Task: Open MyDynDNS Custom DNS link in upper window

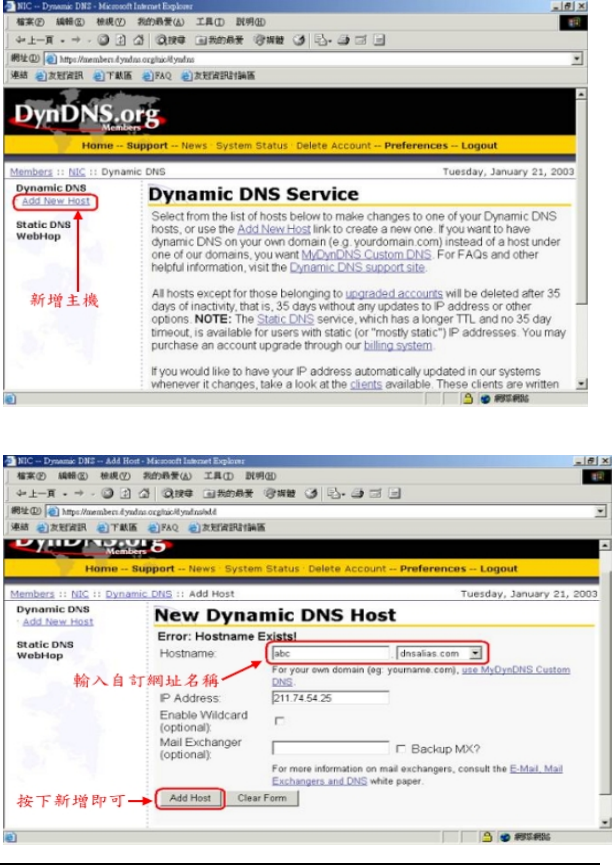Action: (x=366, y=255)
